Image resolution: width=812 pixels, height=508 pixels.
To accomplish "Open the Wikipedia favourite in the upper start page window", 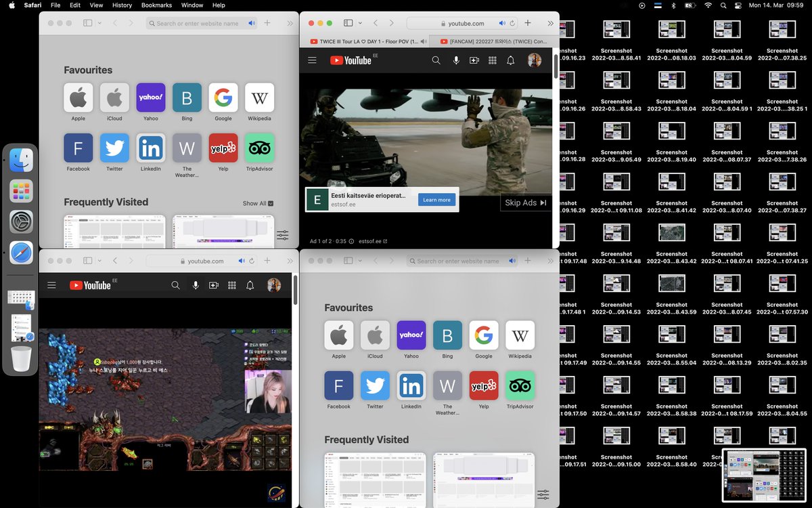I will [259, 98].
